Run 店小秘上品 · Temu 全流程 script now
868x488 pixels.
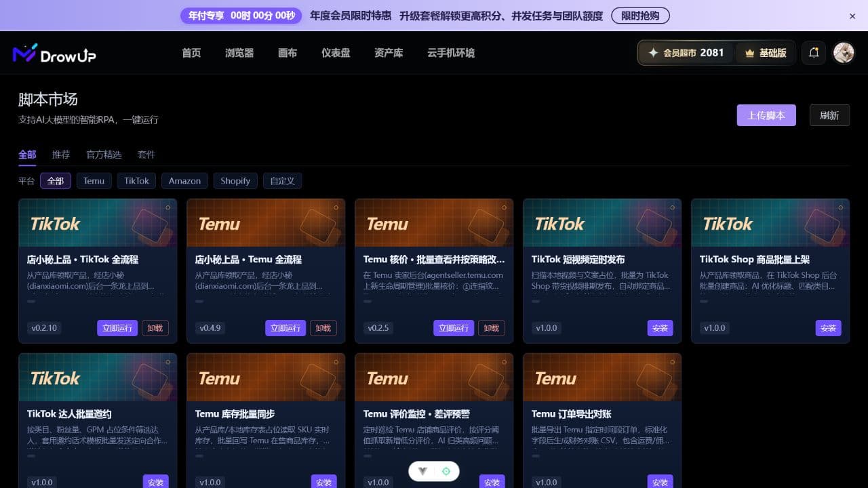tap(285, 328)
